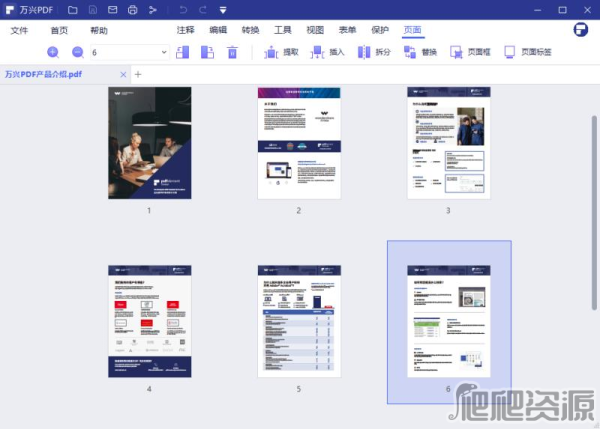This screenshot has height=429, width=600.
Task: Switch to the 转换 tab
Action: [x=250, y=31]
